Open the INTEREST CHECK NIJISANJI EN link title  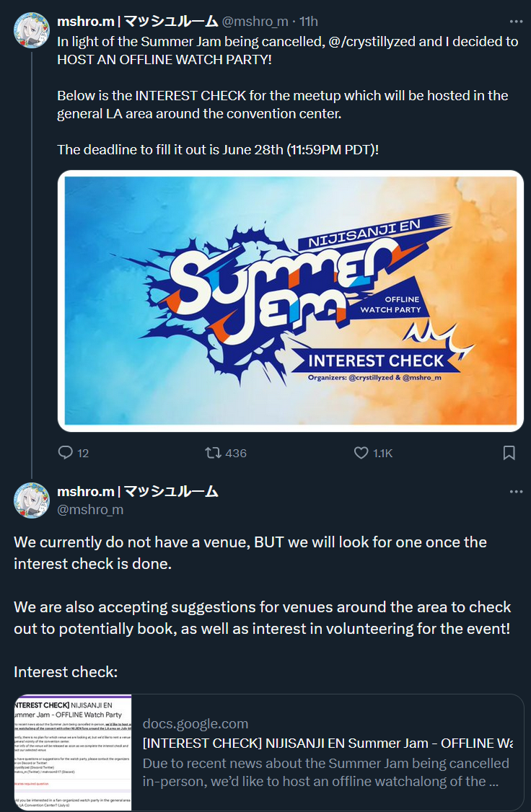click(328, 743)
